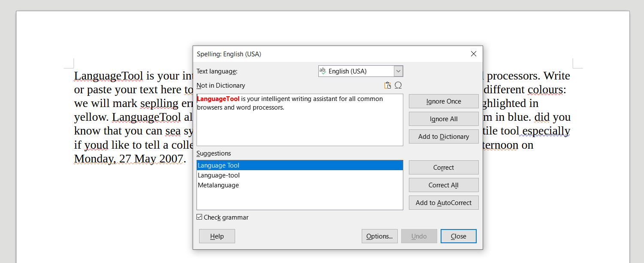
Task: Click the Ignore Once button
Action: pos(444,101)
